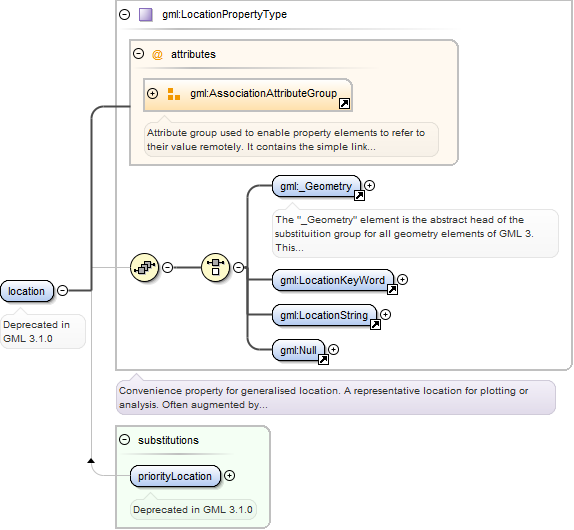Viewport: 574px width, 530px height.
Task: Select the location root element
Action: 27,291
